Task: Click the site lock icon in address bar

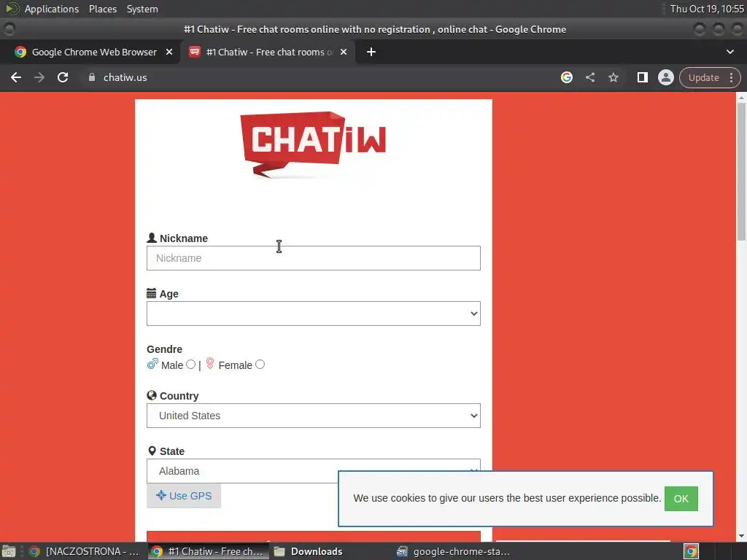Action: pos(92,77)
